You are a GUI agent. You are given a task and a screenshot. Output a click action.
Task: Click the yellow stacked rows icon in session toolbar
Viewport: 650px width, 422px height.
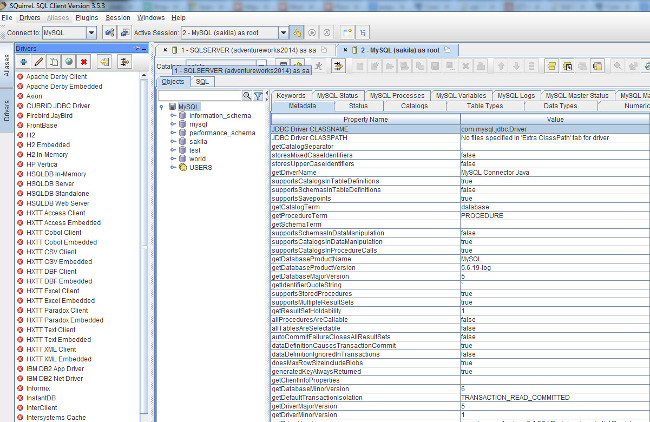pos(551,66)
